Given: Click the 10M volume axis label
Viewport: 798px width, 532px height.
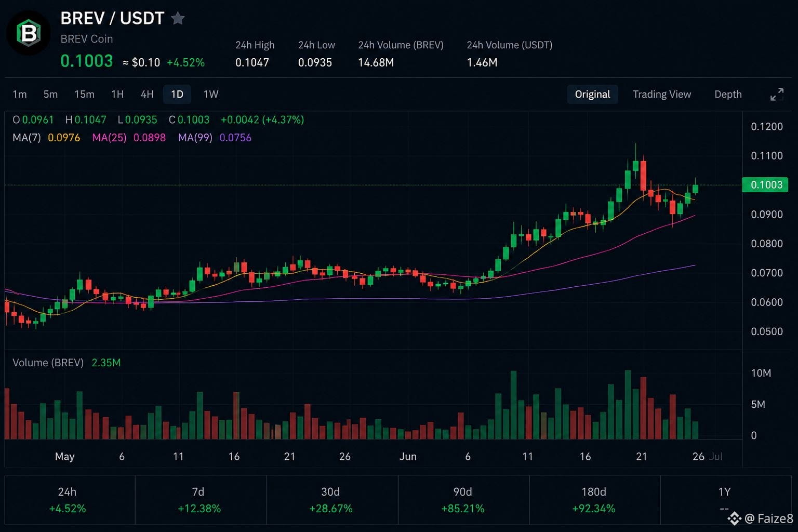Looking at the screenshot, I should (x=761, y=373).
